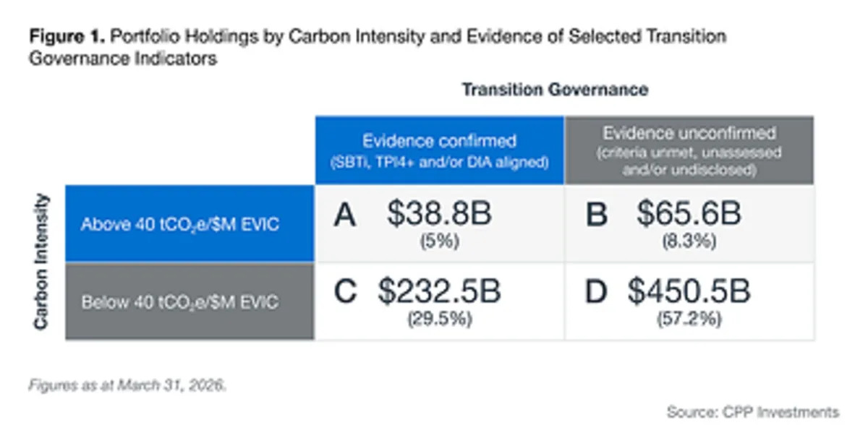Click the Figure 1 title text

point(378,48)
